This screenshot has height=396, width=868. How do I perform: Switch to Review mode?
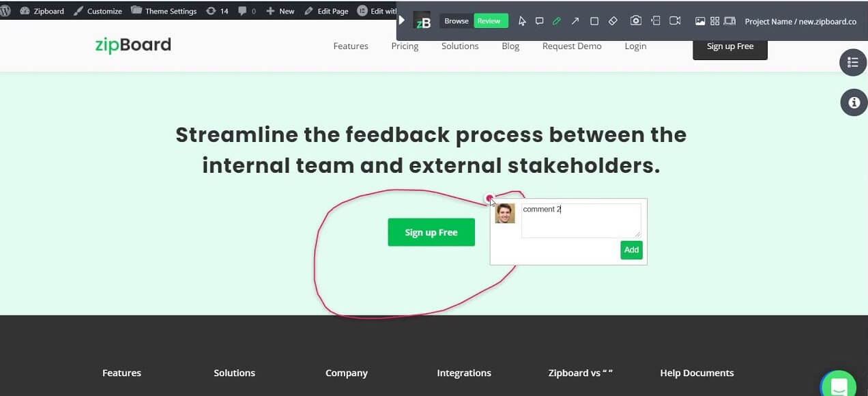point(489,21)
